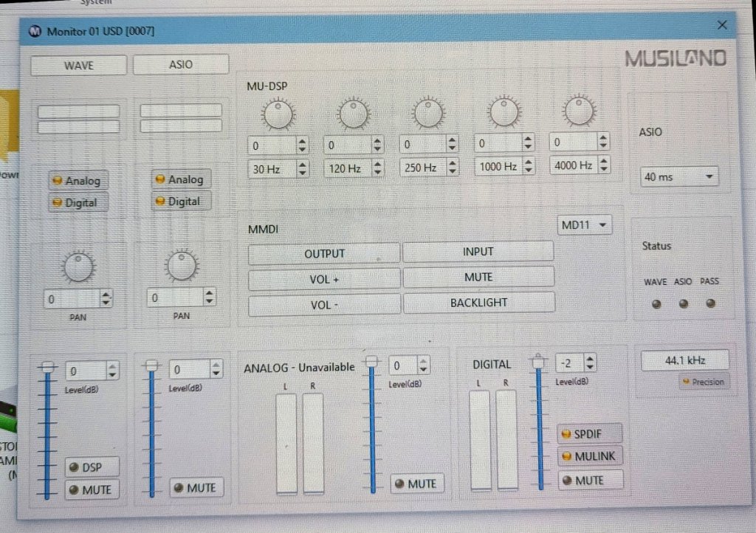Click the WAVE channel PAN knob
Screen dimensions: 756x533
pyautogui.click(x=78, y=266)
